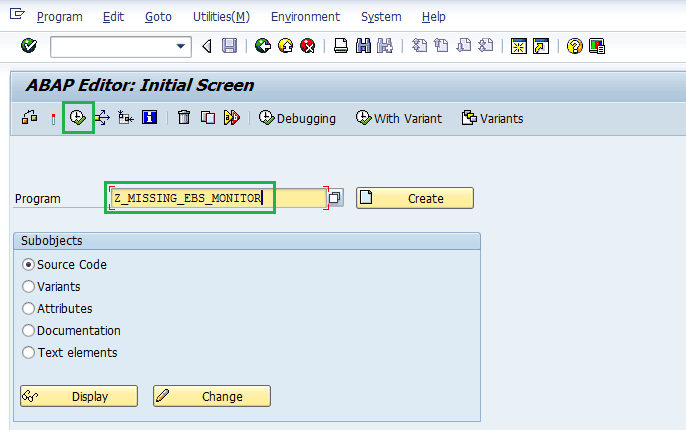Open the Program menu

click(60, 17)
